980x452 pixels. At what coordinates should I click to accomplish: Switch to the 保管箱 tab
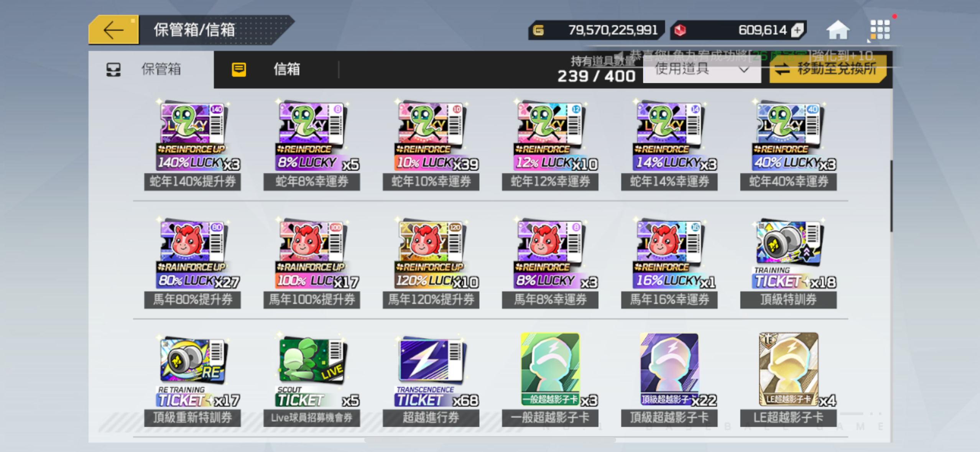151,69
